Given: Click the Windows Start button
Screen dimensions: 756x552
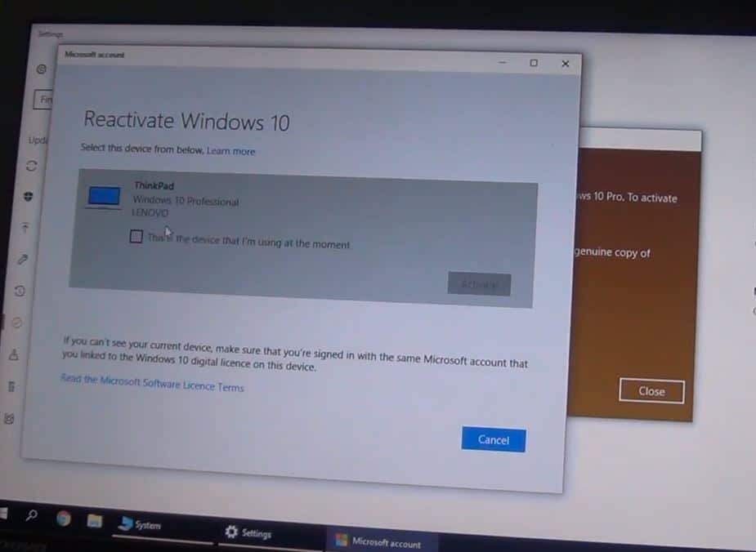Looking at the screenshot, I should coord(4,514).
